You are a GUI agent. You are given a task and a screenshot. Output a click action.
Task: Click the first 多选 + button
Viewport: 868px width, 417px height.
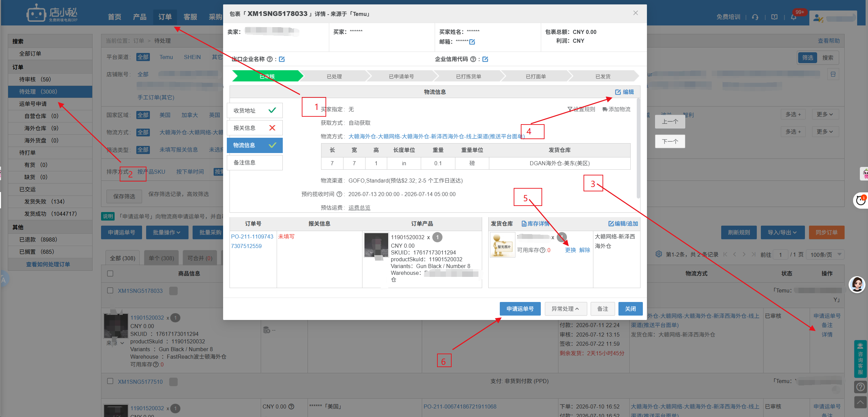[x=793, y=114]
